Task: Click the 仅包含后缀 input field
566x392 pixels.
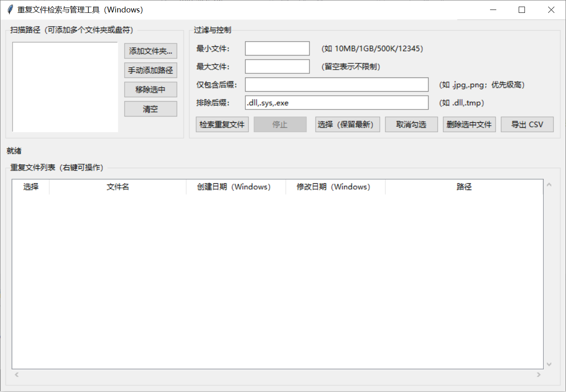Action: pyautogui.click(x=336, y=85)
